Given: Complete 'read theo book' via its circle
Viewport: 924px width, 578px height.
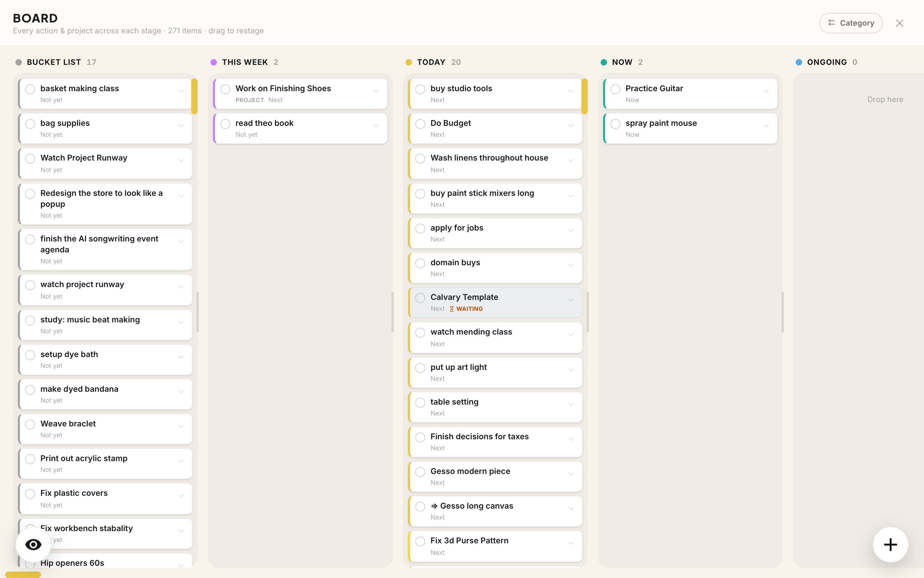Looking at the screenshot, I should (x=225, y=124).
